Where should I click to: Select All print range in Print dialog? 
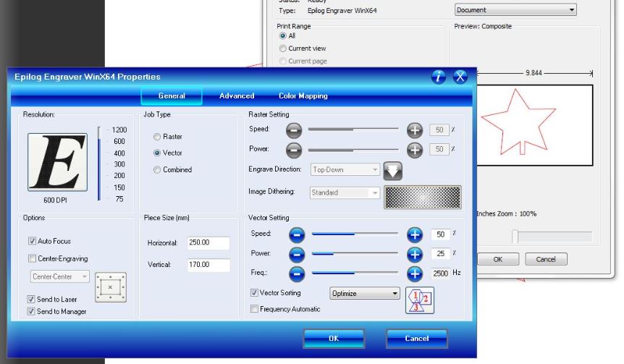(283, 35)
